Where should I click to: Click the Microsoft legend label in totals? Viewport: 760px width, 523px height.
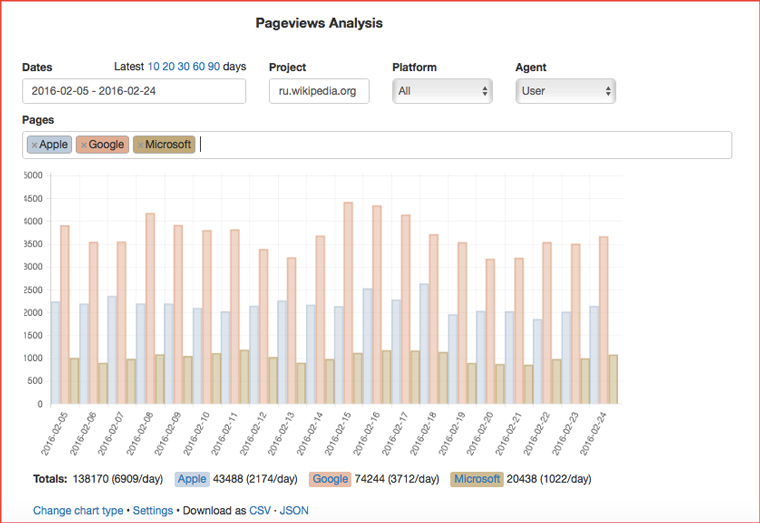[x=476, y=479]
